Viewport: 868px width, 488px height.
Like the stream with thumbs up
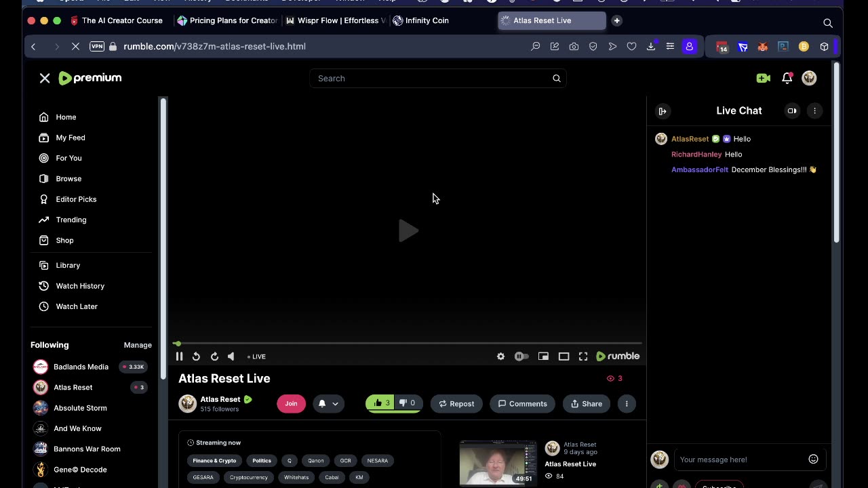[x=381, y=403]
